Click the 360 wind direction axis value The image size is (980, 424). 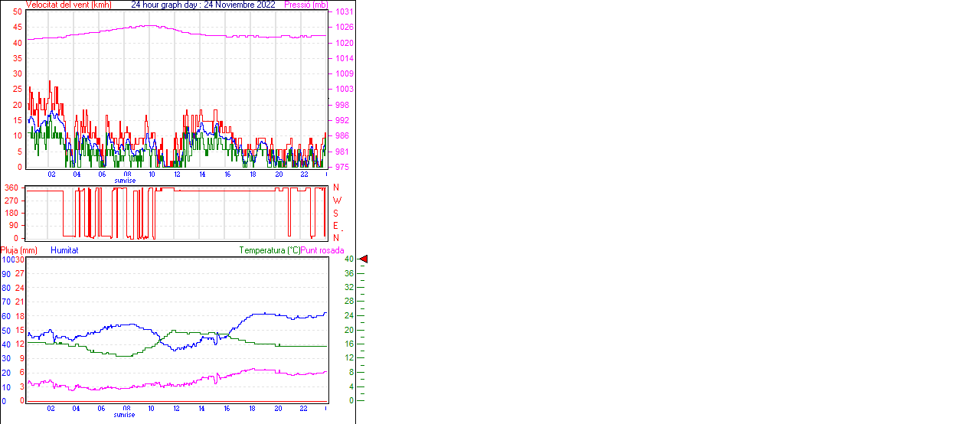point(11,188)
